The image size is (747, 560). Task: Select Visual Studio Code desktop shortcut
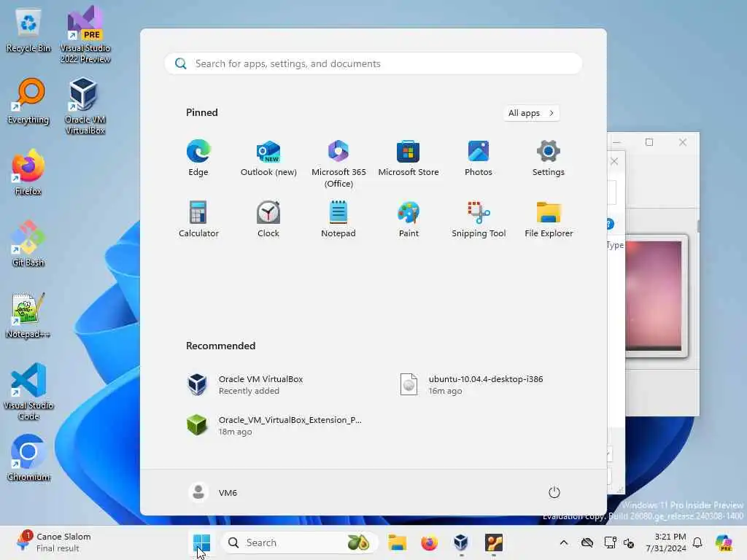(28, 392)
